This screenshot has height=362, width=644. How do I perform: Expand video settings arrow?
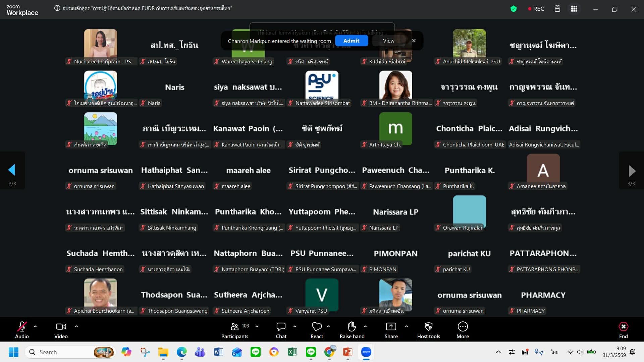(x=76, y=326)
